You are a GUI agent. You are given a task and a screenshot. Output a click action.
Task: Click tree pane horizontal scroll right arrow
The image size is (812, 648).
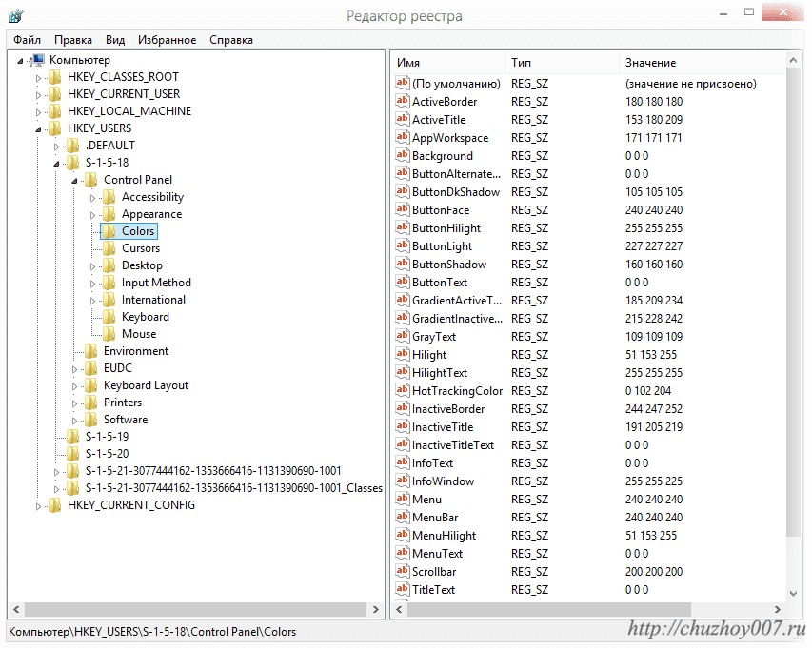click(x=376, y=610)
